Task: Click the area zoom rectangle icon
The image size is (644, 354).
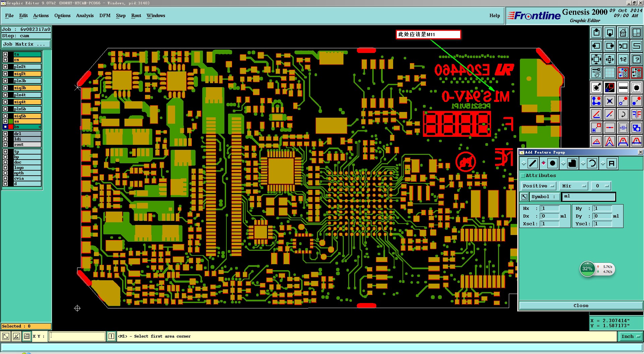Action: pos(610,88)
